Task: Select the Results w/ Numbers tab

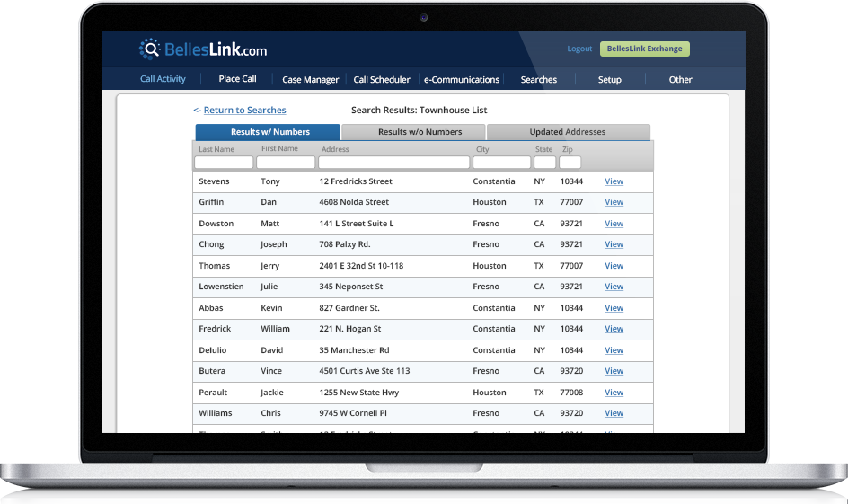Action: [x=268, y=132]
